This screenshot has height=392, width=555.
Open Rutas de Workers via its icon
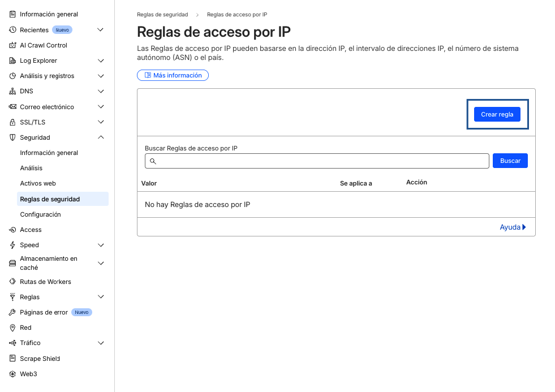[11, 281]
